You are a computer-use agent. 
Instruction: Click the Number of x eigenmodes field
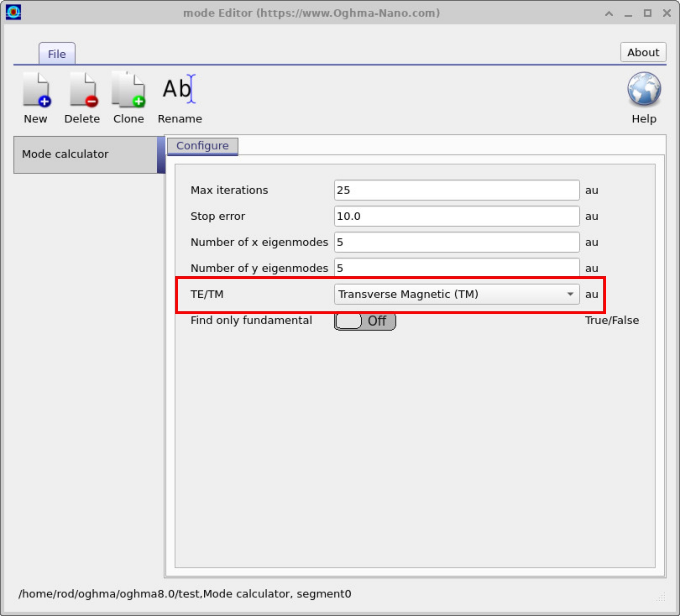point(456,242)
